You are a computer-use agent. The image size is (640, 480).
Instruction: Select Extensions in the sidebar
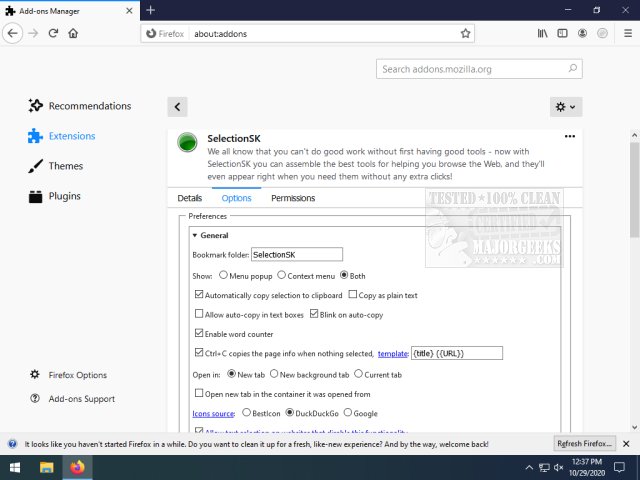pos(62,136)
